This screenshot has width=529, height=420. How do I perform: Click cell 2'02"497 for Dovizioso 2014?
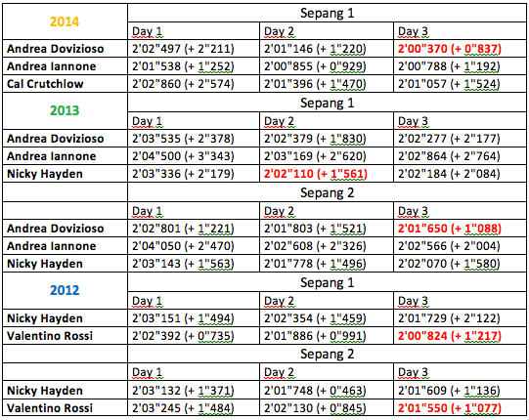coord(194,49)
